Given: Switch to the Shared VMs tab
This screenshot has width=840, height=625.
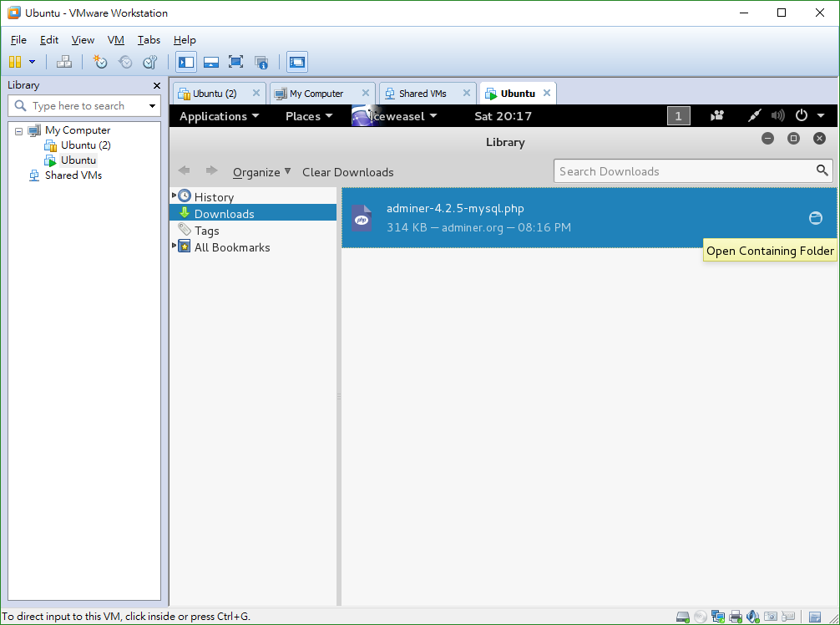Looking at the screenshot, I should pyautogui.click(x=423, y=94).
